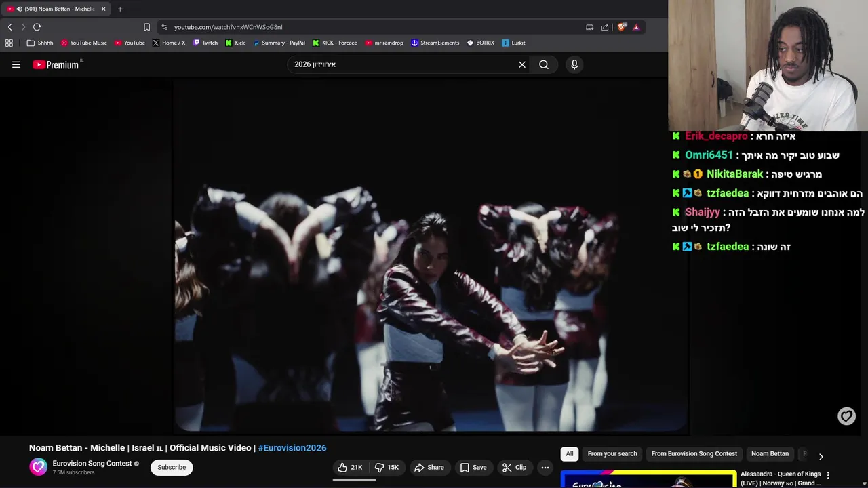Viewport: 868px width, 488px height.
Task: Close the Noam Bettan tab
Action: point(103,9)
